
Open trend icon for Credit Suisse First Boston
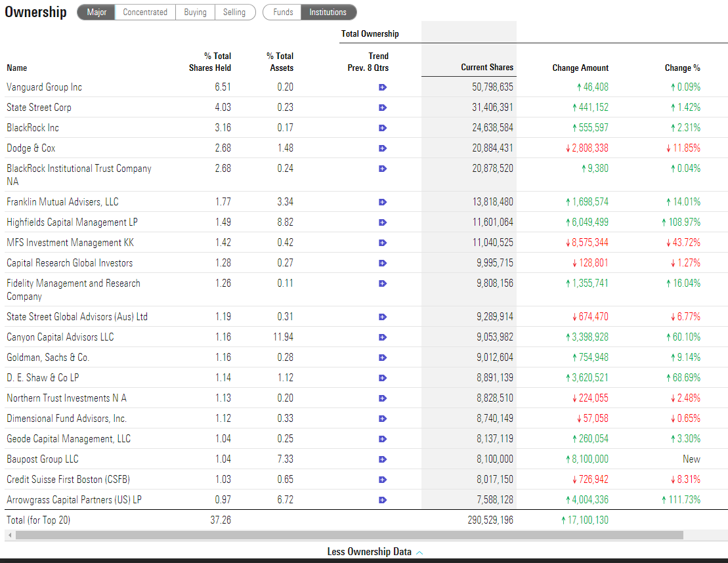(x=383, y=480)
